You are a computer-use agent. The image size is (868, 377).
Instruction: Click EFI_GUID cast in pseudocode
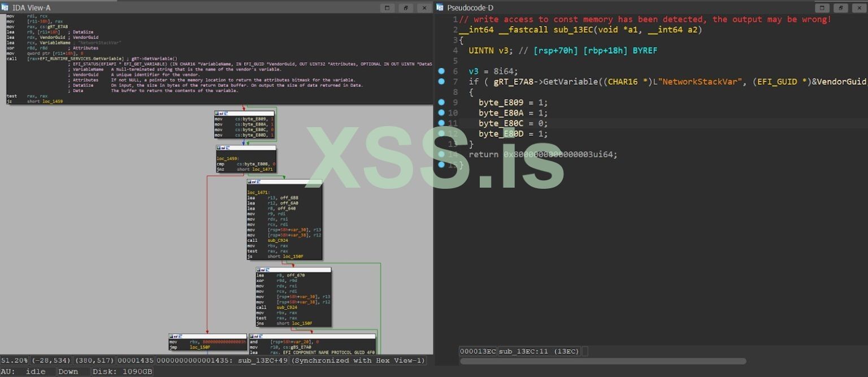776,82
